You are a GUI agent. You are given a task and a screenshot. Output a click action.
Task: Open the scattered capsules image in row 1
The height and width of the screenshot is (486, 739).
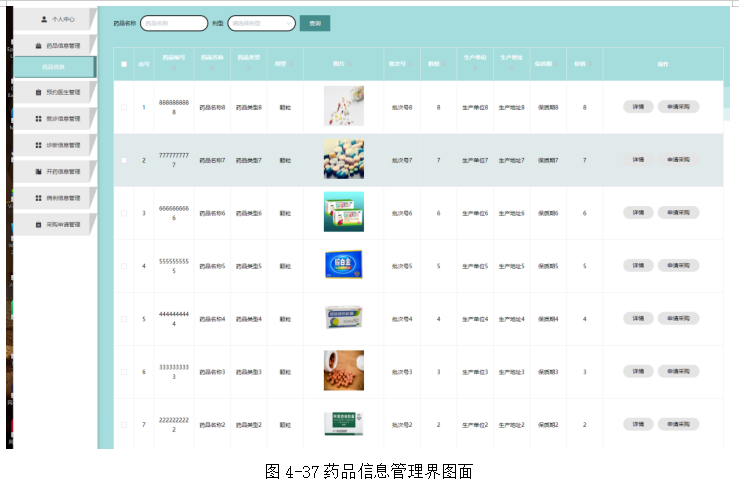(344, 106)
